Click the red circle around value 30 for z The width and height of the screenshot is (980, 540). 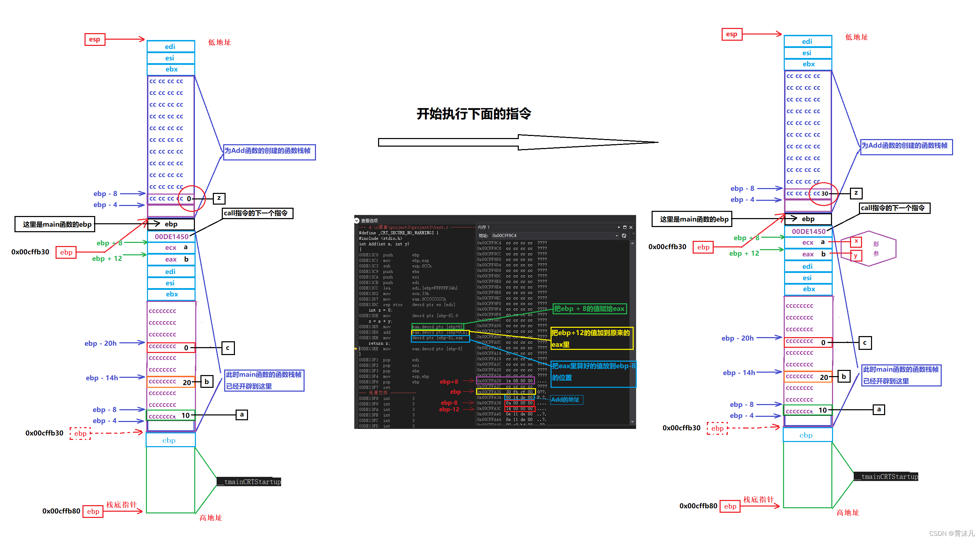[823, 193]
